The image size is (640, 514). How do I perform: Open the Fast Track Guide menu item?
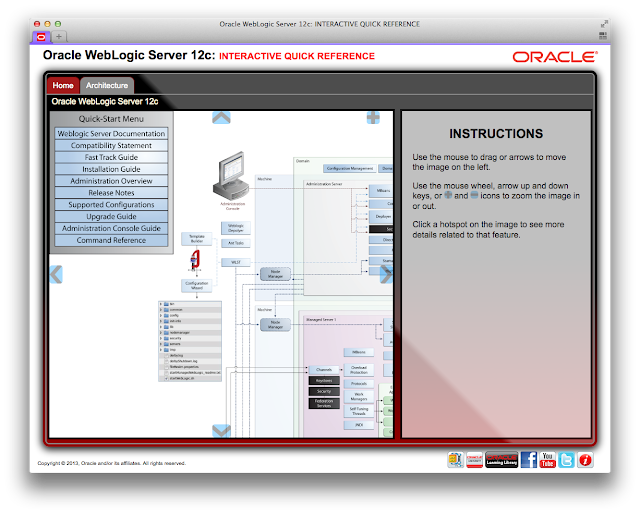pos(111,157)
